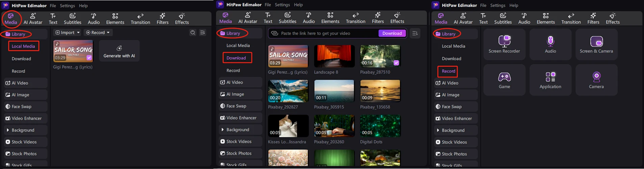Expand the Record dropdown next to Import
644x169 pixels.
coord(98,32)
